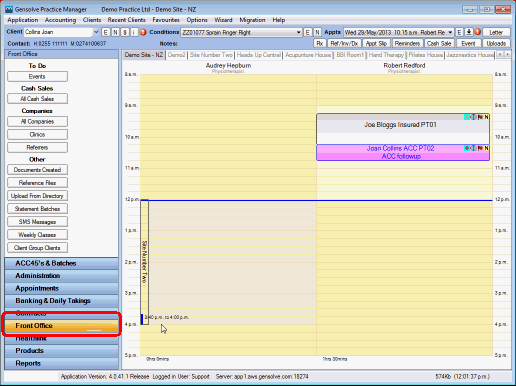Expand the Conditions dropdown list
Viewport: 516px width, 386px height.
(x=299, y=32)
